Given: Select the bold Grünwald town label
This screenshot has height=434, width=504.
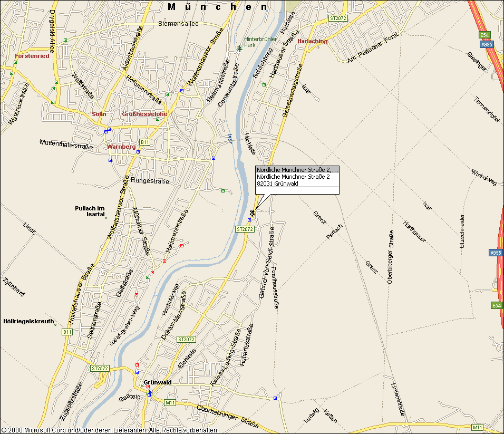Looking at the screenshot, I should 158,382.
